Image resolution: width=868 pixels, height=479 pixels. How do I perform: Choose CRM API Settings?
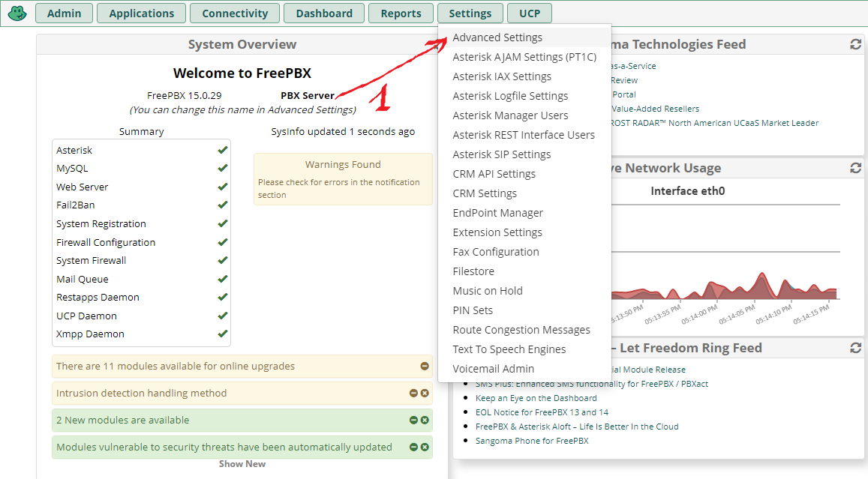coord(524,174)
